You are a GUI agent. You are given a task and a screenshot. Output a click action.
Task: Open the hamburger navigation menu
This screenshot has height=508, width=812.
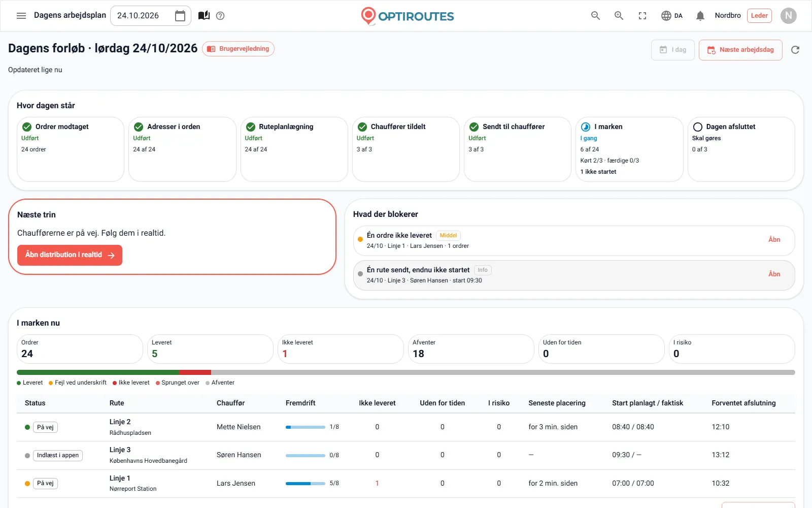[21, 16]
